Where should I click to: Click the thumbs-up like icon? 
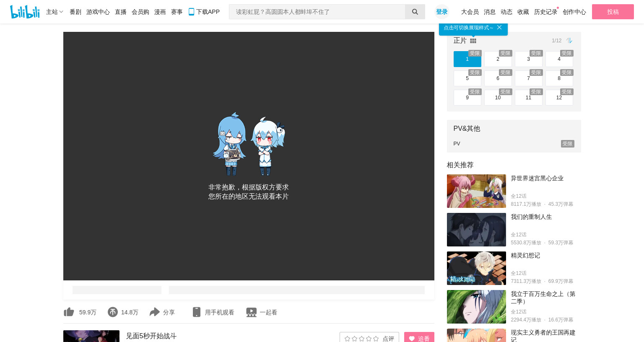(x=69, y=312)
